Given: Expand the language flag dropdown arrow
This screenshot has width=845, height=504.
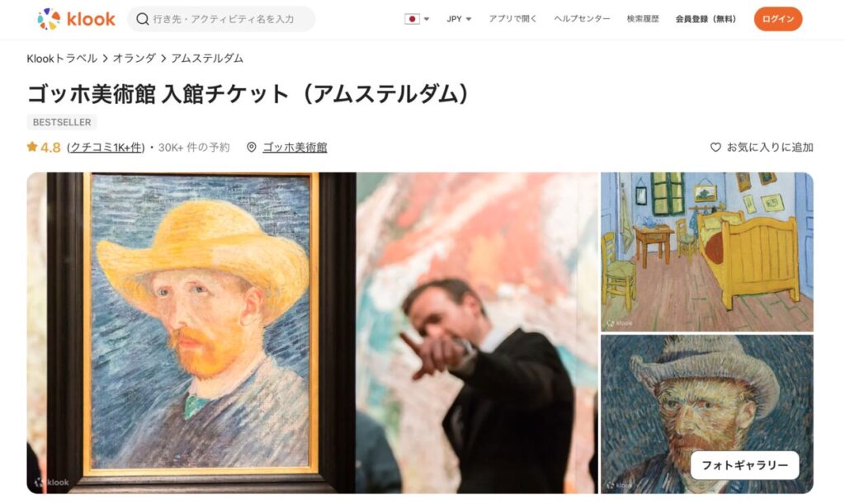Looking at the screenshot, I should pyautogui.click(x=427, y=19).
